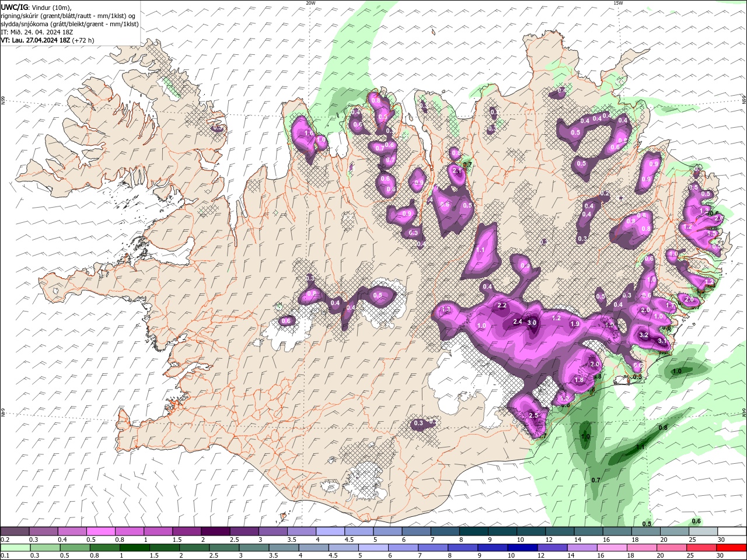The height and width of the screenshot is (560, 747).
Task: Click the '2.5' snowfall value near the south coast
Action: pos(533,415)
